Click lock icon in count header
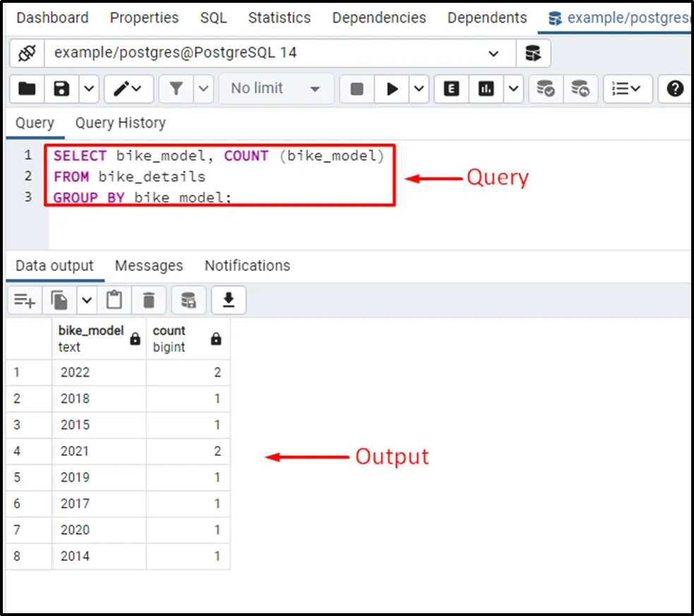This screenshot has width=694, height=616. (x=216, y=339)
